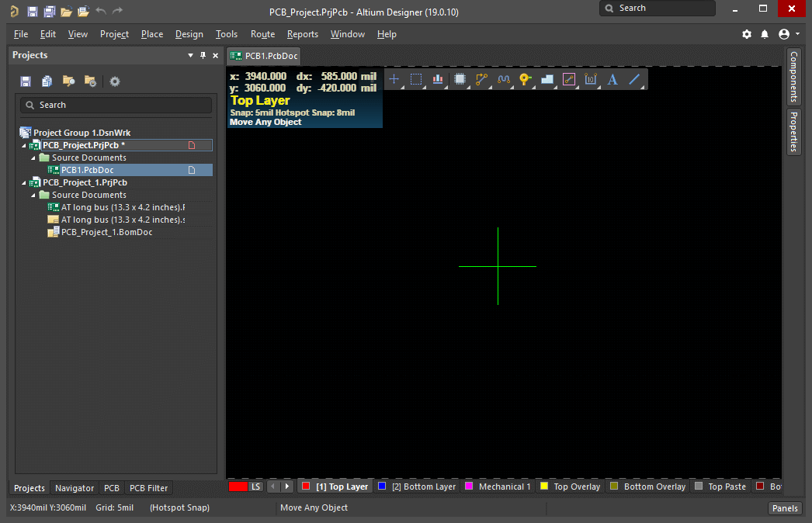Screen dimensions: 812x523
Task: Open Projects panel options dropdown arrow
Action: coord(190,55)
